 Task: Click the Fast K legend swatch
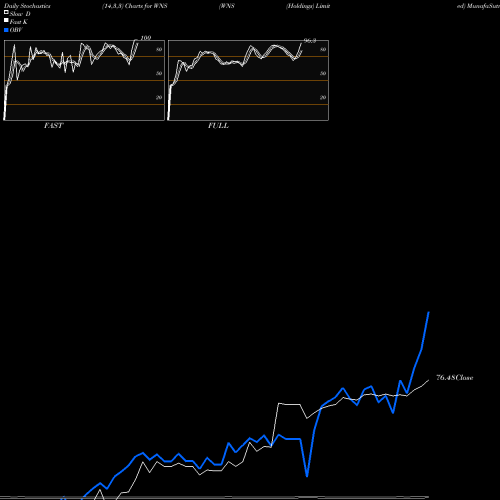[x=6, y=20]
